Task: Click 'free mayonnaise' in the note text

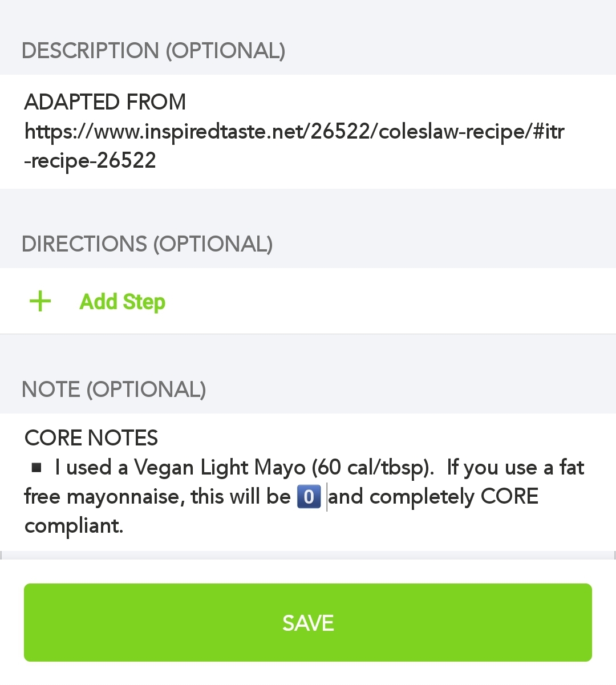Action: pos(104,497)
